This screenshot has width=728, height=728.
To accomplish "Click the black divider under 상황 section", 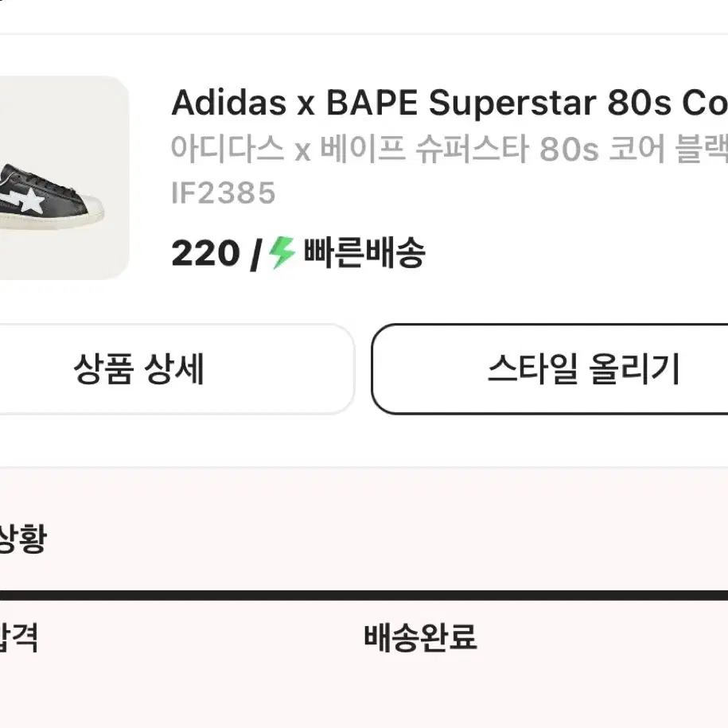I will tap(364, 595).
